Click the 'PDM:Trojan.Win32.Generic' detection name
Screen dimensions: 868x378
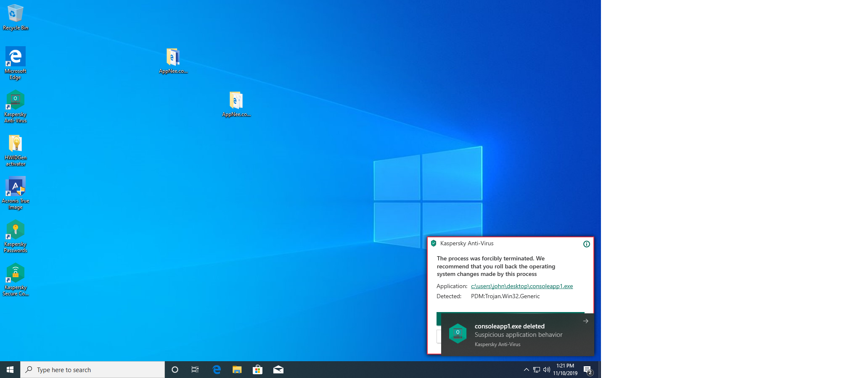[505, 296]
